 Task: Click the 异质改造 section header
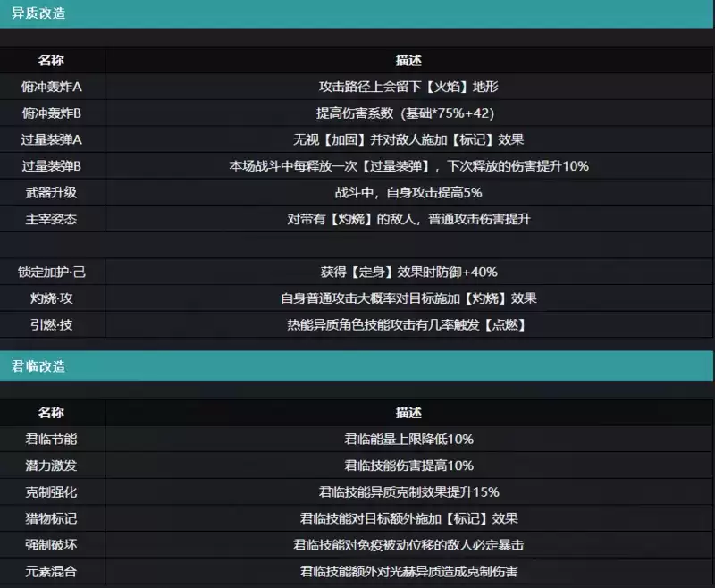38,13
